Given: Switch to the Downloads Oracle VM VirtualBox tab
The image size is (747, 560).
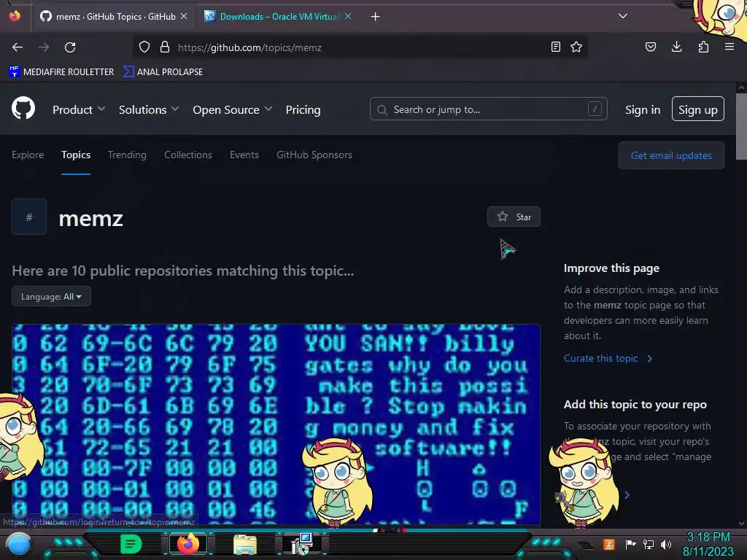Looking at the screenshot, I should pyautogui.click(x=278, y=17).
